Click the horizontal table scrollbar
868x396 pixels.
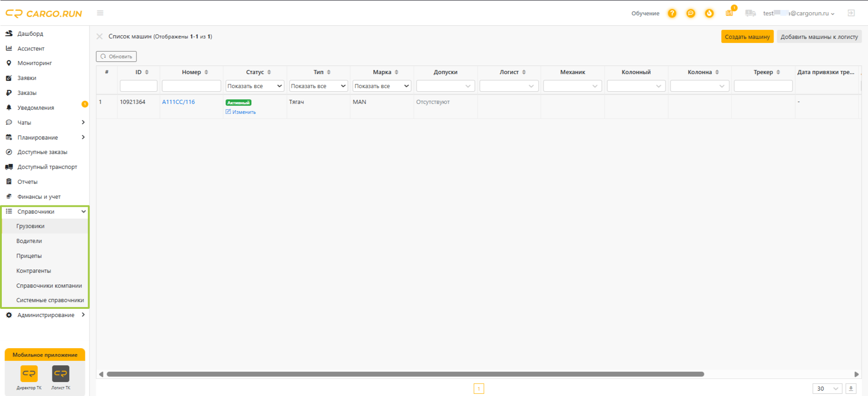tap(405, 374)
